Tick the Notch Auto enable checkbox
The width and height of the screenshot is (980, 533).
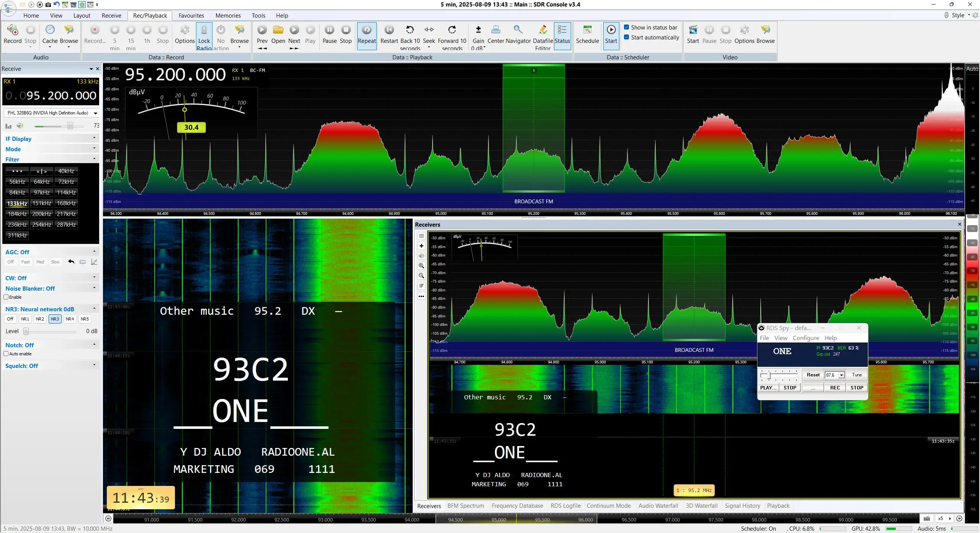[x=6, y=354]
